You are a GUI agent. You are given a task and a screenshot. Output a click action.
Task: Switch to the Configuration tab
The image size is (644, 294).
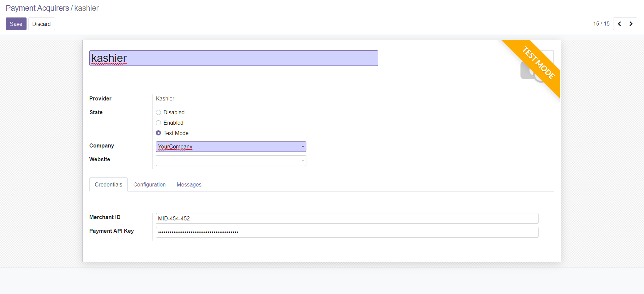click(x=149, y=185)
